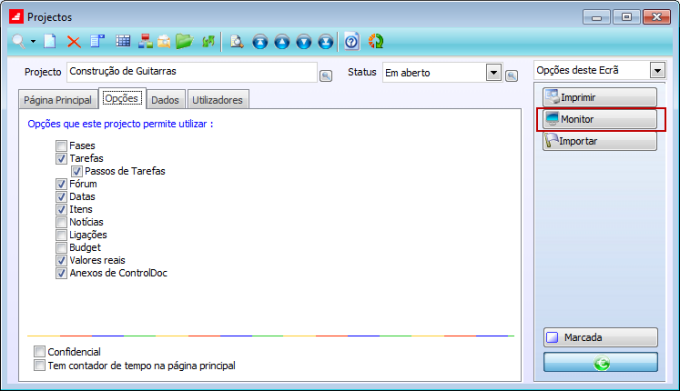680x391 pixels.
Task: Click the green back arrow button
Action: [600, 362]
